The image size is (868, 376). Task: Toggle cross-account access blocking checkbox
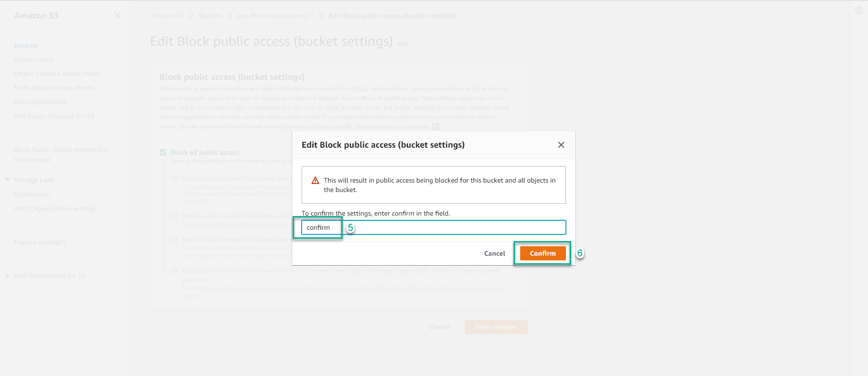tap(174, 270)
